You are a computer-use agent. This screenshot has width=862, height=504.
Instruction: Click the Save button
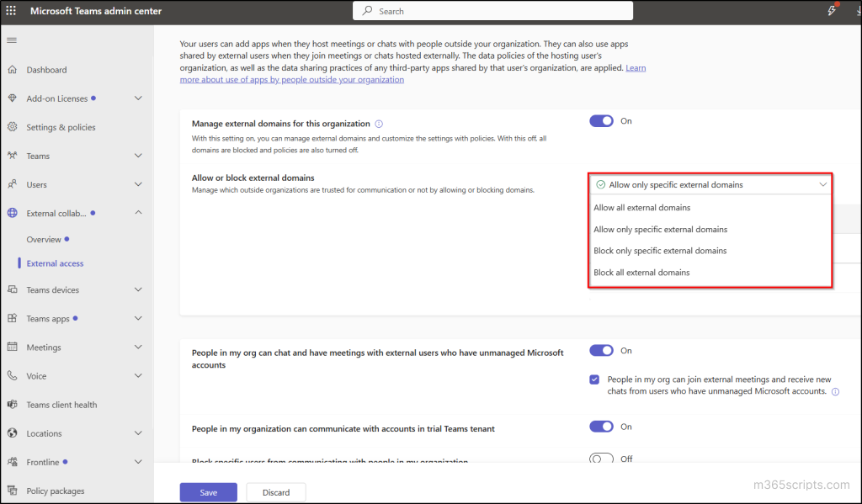[209, 492]
